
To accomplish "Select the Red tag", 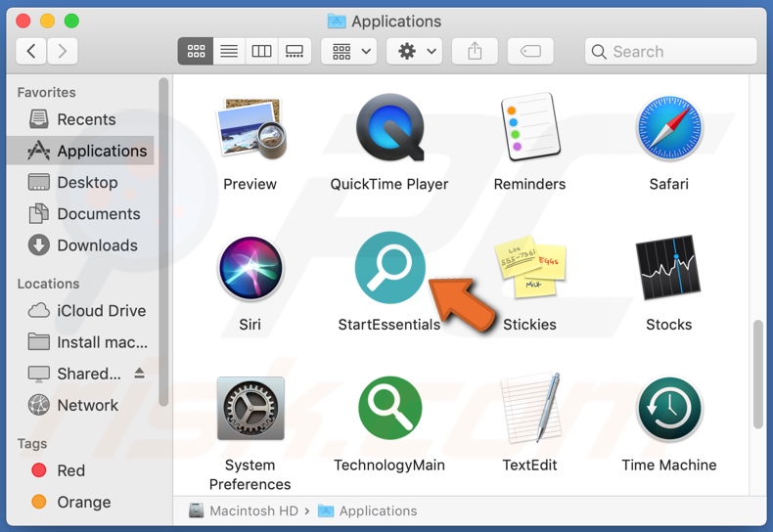I will coord(70,470).
